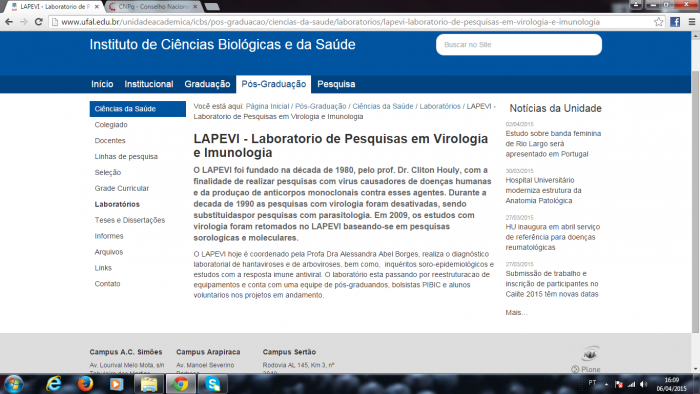The width and height of the screenshot is (700, 394).
Task: Select Ciências da Saúde sidebar header
Action: pos(138,109)
